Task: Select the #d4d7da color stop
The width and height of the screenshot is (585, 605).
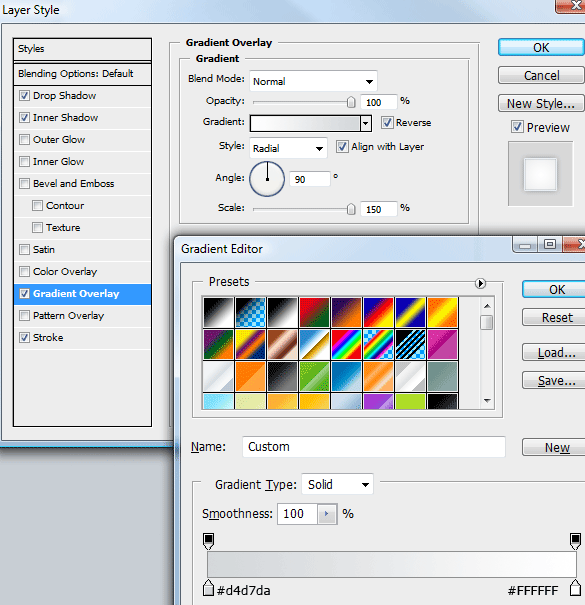Action: point(208,587)
